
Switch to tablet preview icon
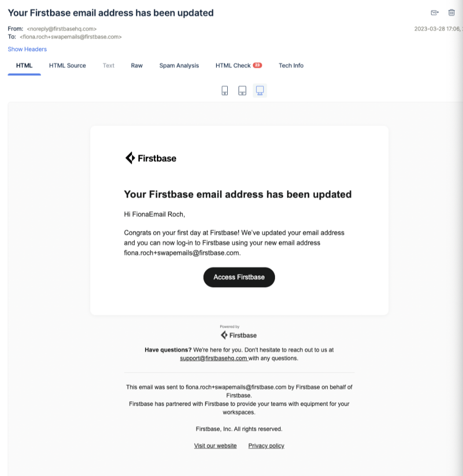[242, 91]
